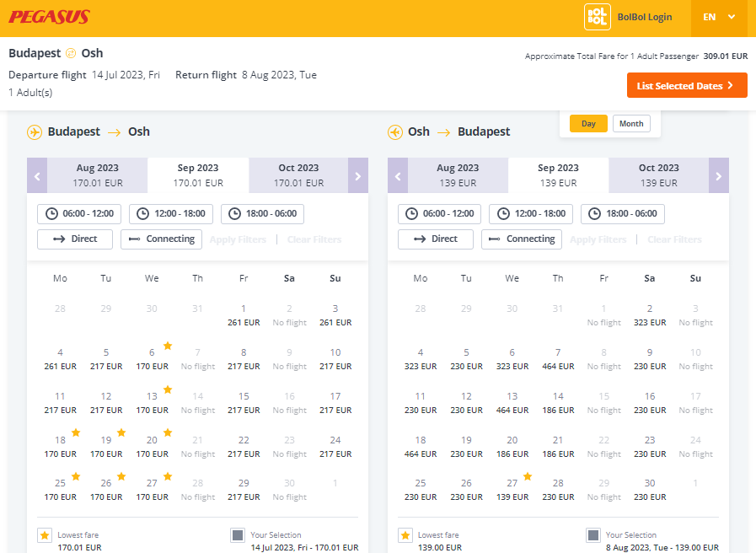Pick 27 Sep return for 139 EUR
Screen dimensions: 756x553
pyautogui.click(x=512, y=490)
